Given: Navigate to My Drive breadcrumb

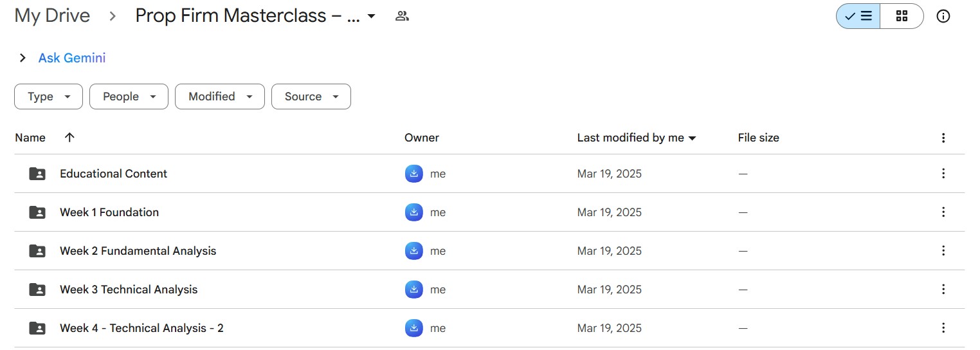Looking at the screenshot, I should tap(52, 16).
